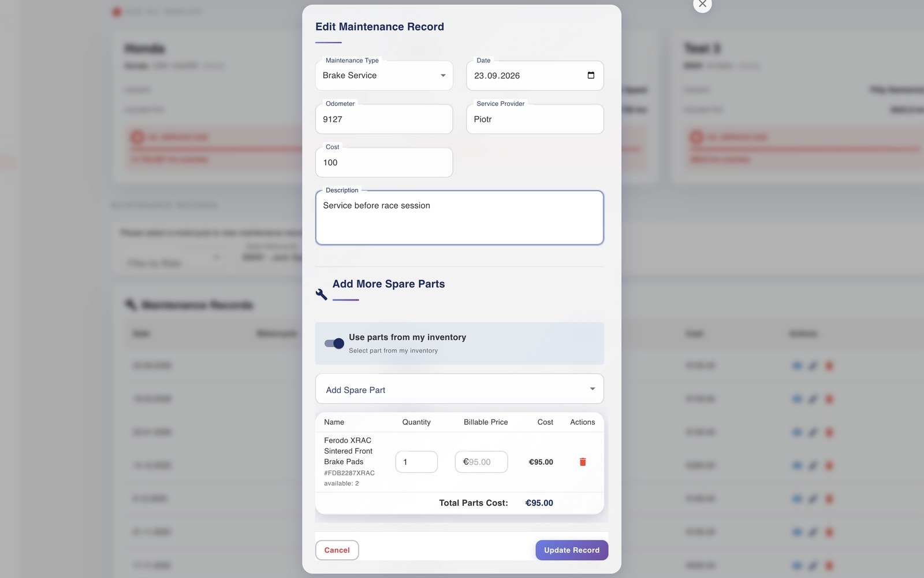Click the Billable Price field for brake pads
The width and height of the screenshot is (924, 578).
[481, 462]
